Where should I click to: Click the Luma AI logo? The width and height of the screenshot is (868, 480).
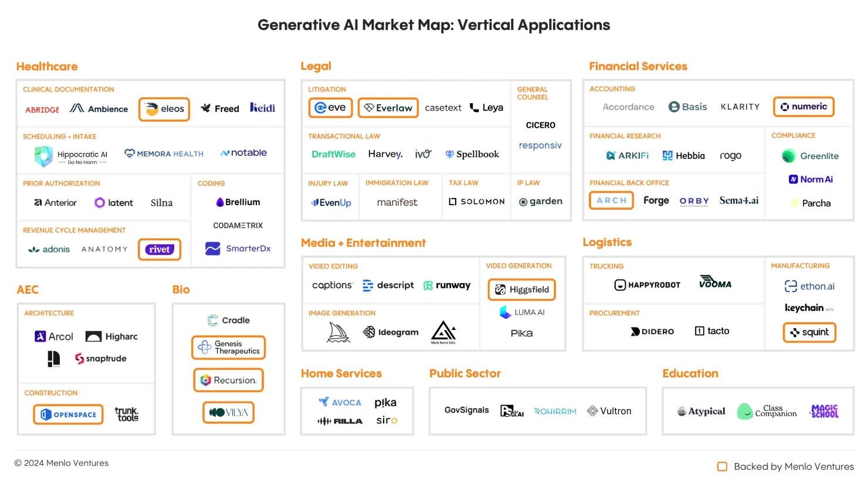(x=522, y=312)
